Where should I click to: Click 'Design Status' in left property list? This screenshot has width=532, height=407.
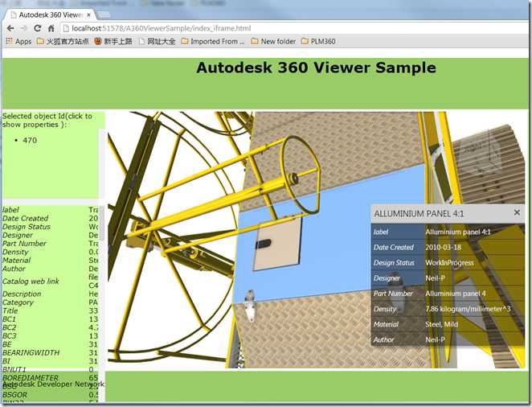click(x=27, y=226)
